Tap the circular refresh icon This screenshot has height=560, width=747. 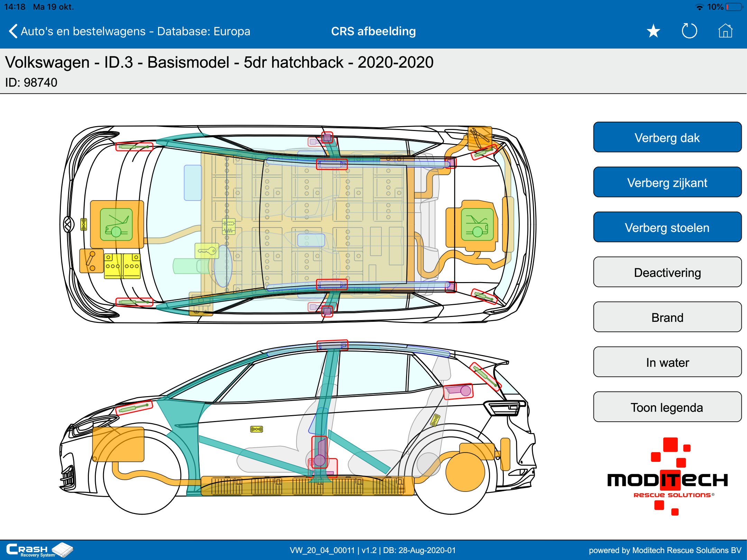pyautogui.click(x=689, y=31)
